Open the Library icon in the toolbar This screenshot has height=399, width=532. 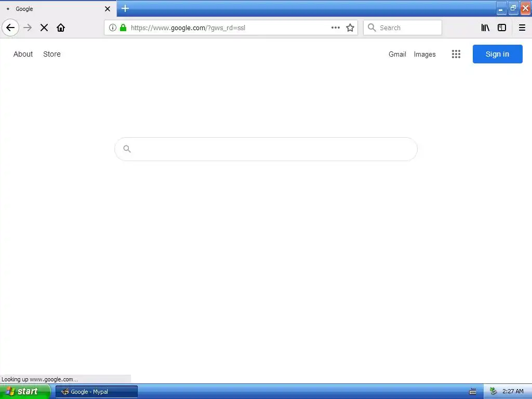click(485, 28)
